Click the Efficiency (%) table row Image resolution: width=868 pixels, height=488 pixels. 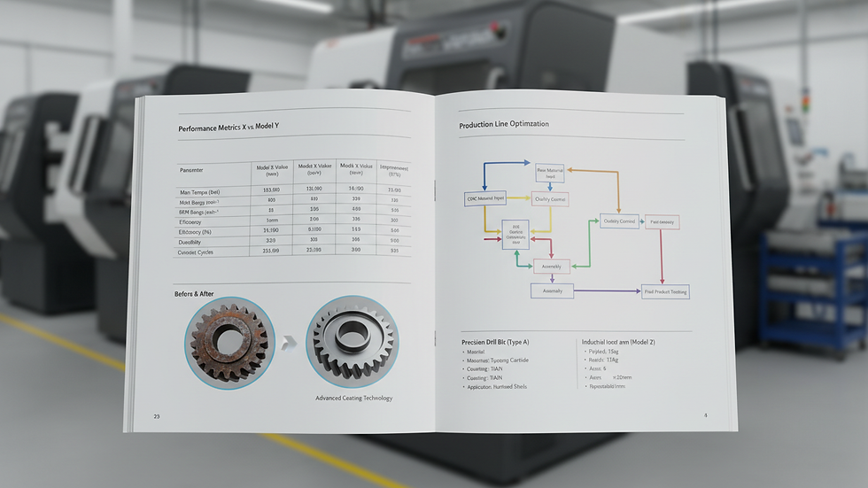coord(294,231)
